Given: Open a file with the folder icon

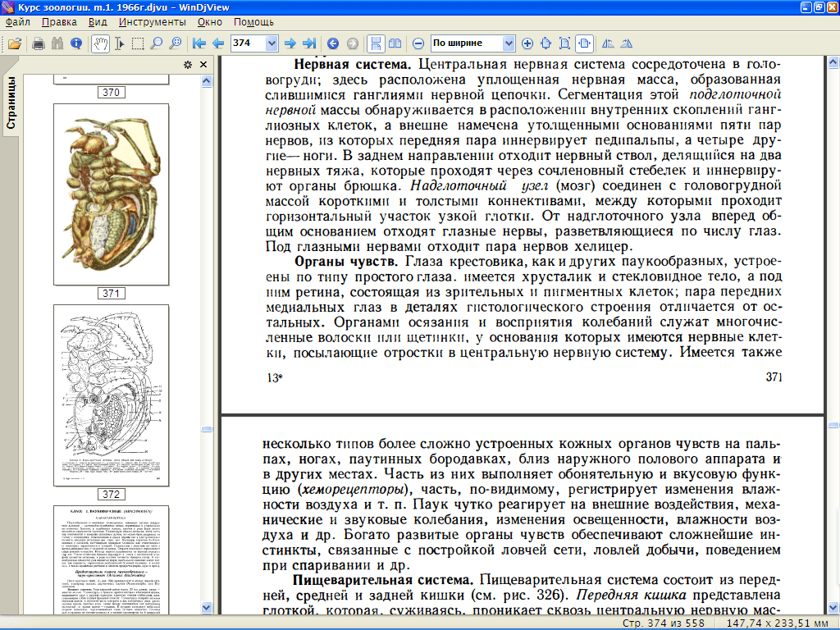Looking at the screenshot, I should coord(15,43).
